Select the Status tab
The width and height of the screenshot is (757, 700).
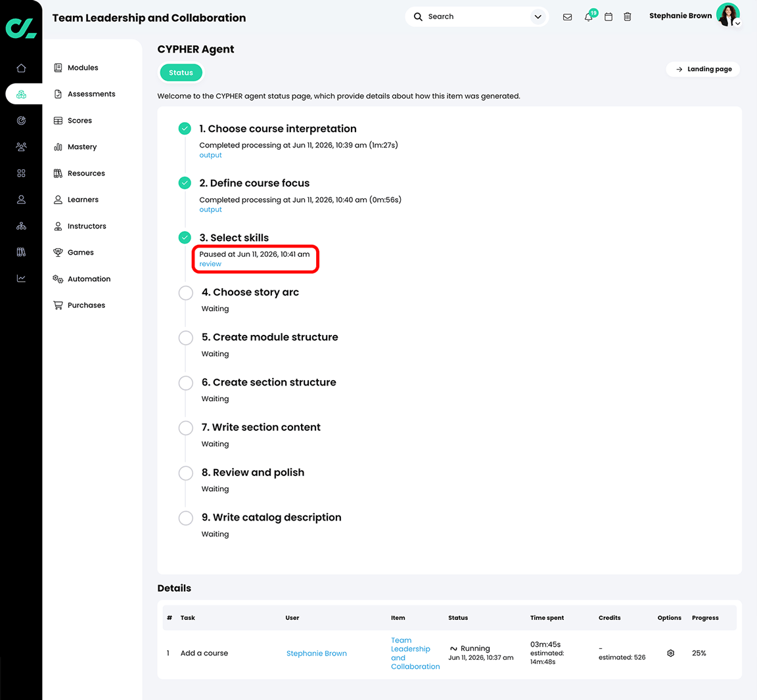pos(181,73)
